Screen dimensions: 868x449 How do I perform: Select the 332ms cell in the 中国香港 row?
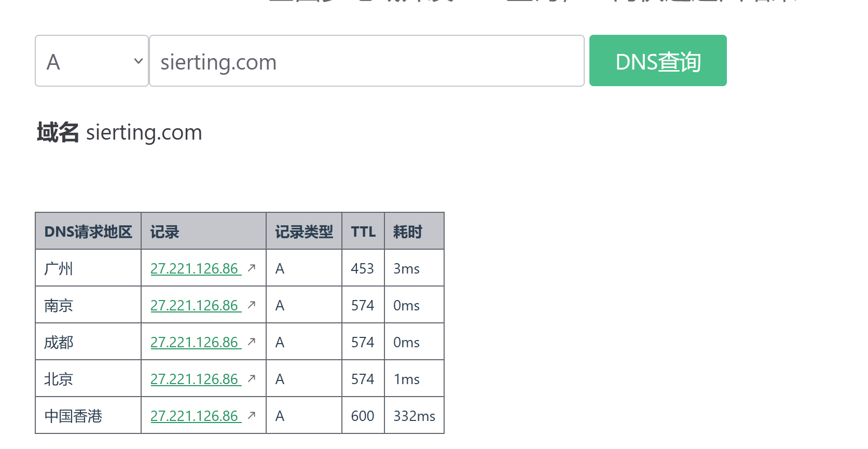coord(414,416)
